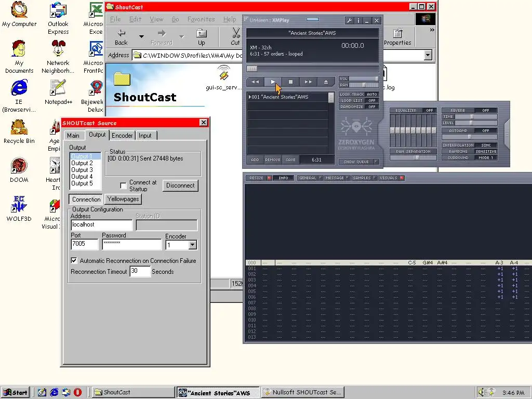
Task: Click the show desktop quick launch icon
Action: pos(42,392)
